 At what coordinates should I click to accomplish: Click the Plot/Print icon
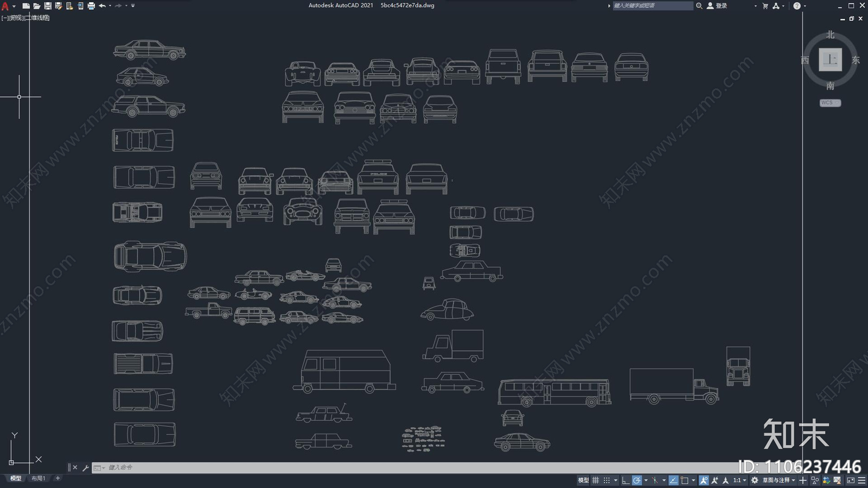click(91, 6)
